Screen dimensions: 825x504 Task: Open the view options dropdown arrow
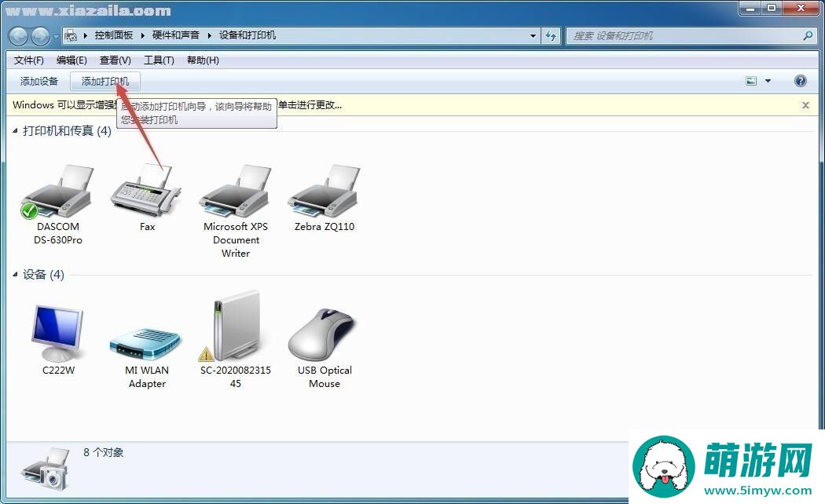[768, 81]
